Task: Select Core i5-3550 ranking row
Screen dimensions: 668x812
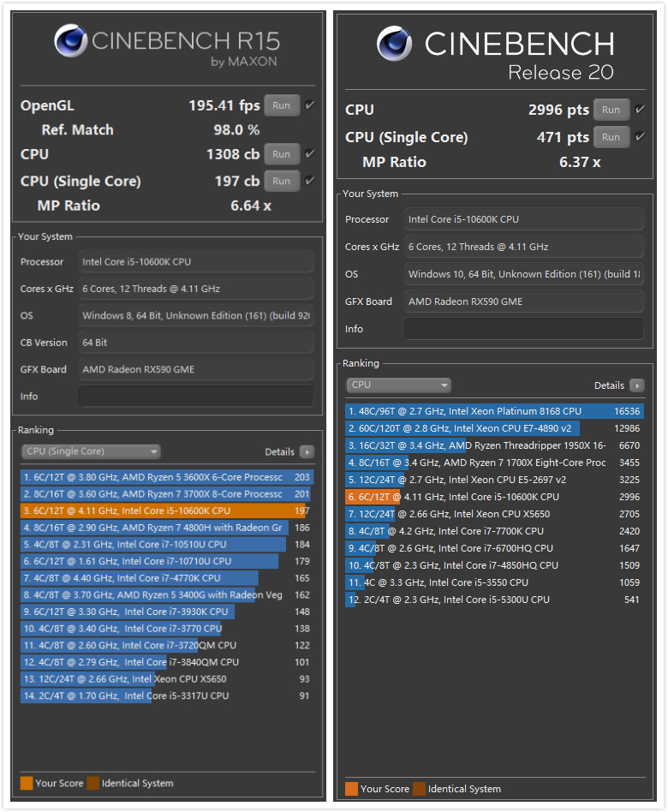Action: tap(494, 582)
